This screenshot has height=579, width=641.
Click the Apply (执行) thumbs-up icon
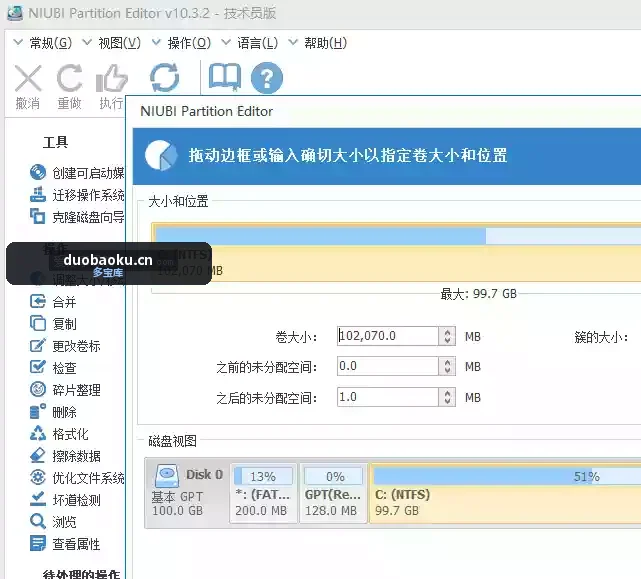point(112,78)
